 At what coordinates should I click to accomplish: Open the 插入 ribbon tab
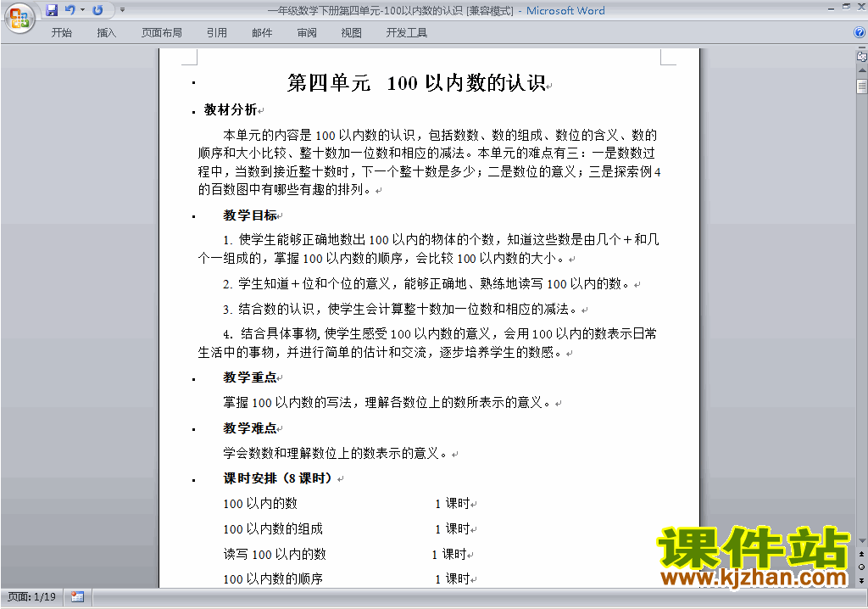click(106, 33)
